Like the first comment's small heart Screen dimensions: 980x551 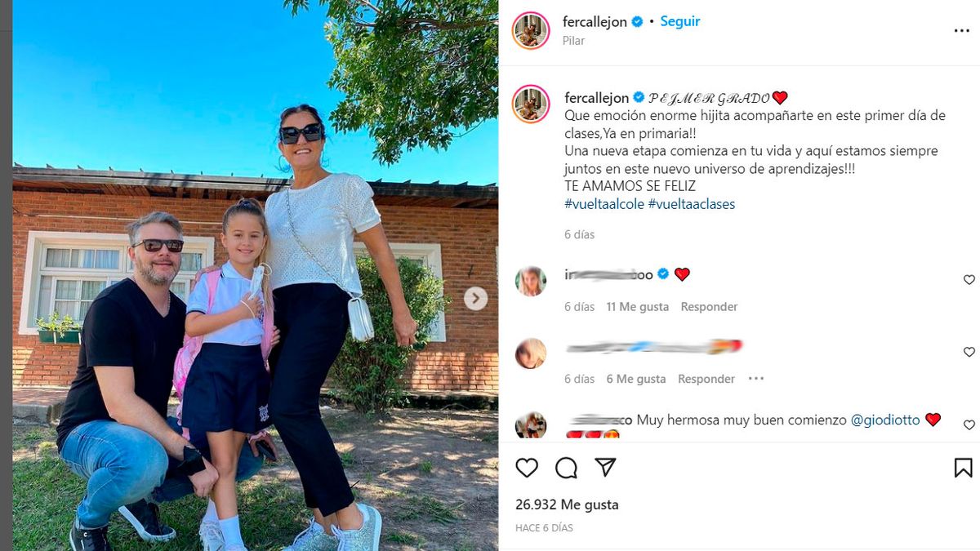(969, 280)
